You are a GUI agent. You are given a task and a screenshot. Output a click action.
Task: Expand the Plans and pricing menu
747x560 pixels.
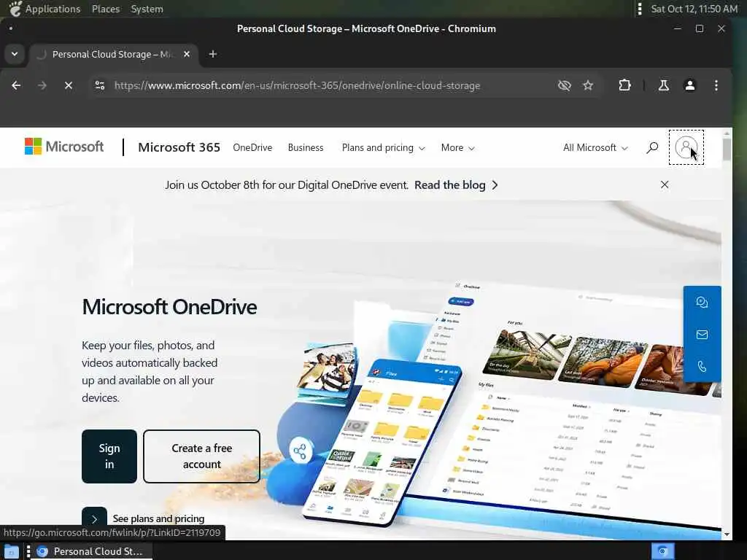(383, 147)
